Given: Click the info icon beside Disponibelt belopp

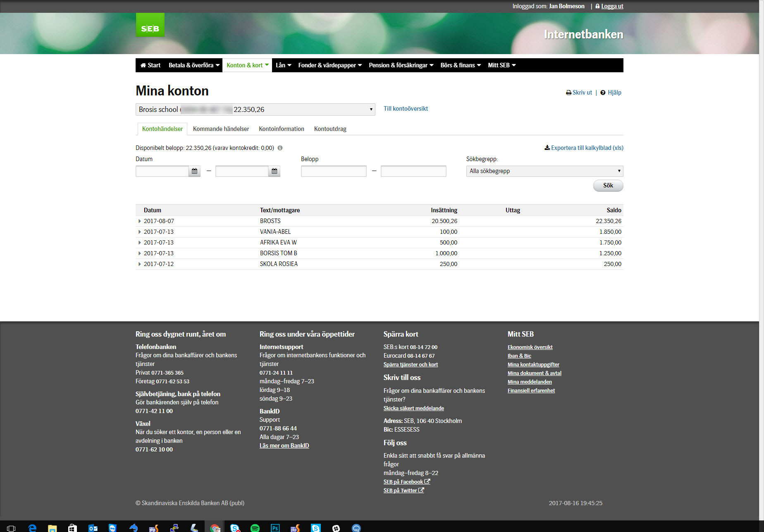Looking at the screenshot, I should tap(280, 148).
